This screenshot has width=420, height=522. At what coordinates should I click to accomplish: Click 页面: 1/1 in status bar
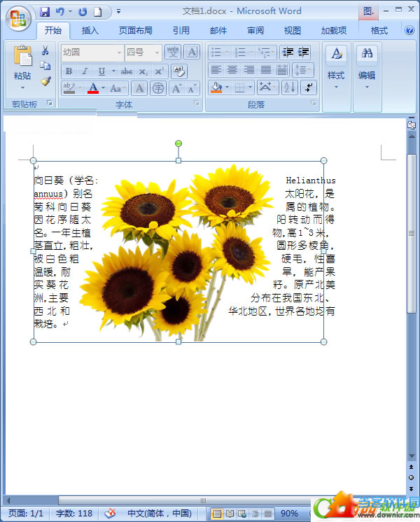click(26, 514)
